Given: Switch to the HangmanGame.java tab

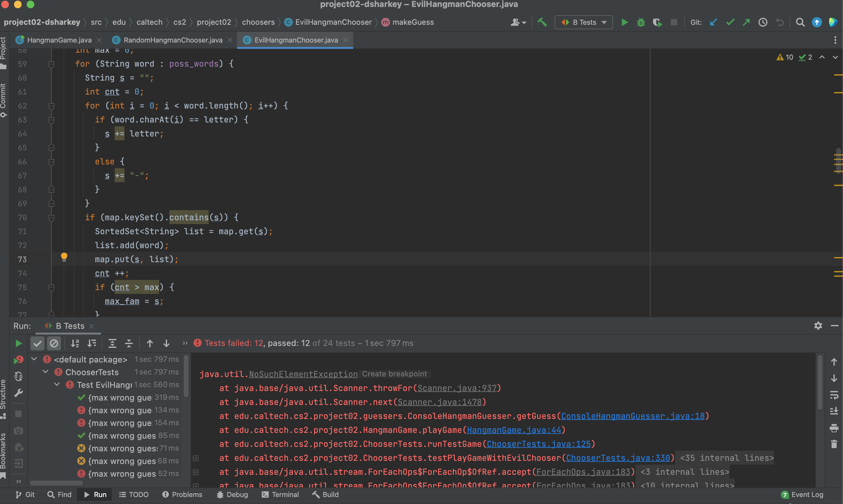Looking at the screenshot, I should pyautogui.click(x=59, y=40).
